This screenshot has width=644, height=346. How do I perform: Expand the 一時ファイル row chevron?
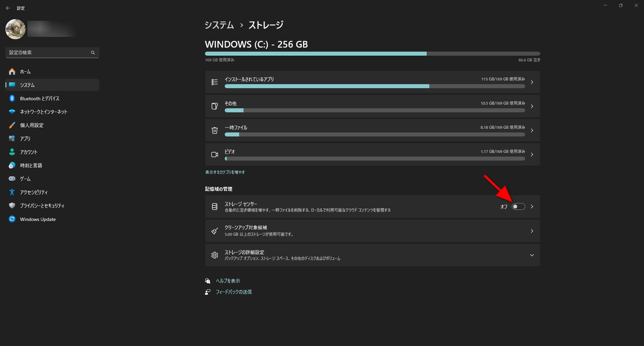tap(531, 130)
